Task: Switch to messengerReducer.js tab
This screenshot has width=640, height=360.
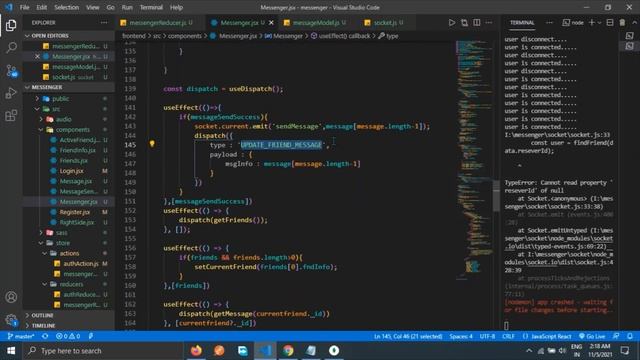Action: point(157,22)
